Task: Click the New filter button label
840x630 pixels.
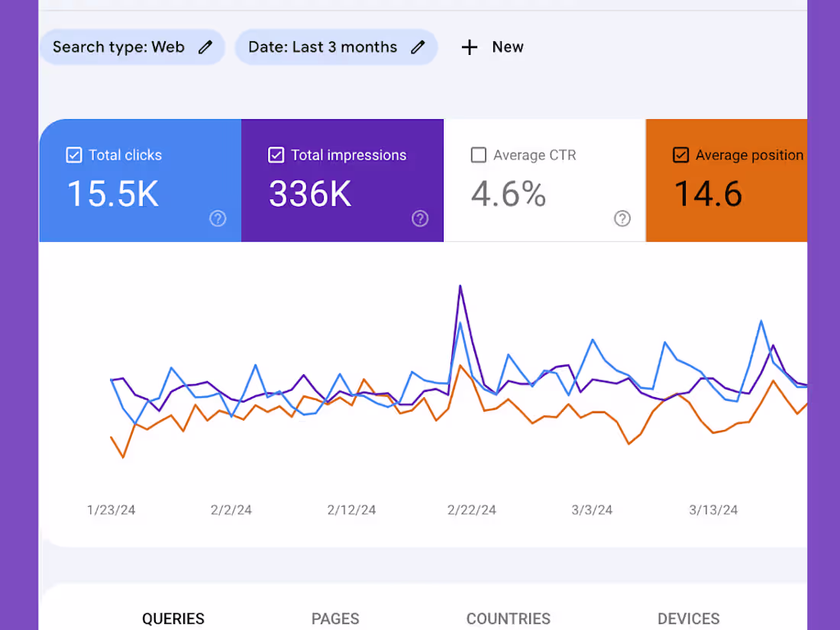Action: 508,47
